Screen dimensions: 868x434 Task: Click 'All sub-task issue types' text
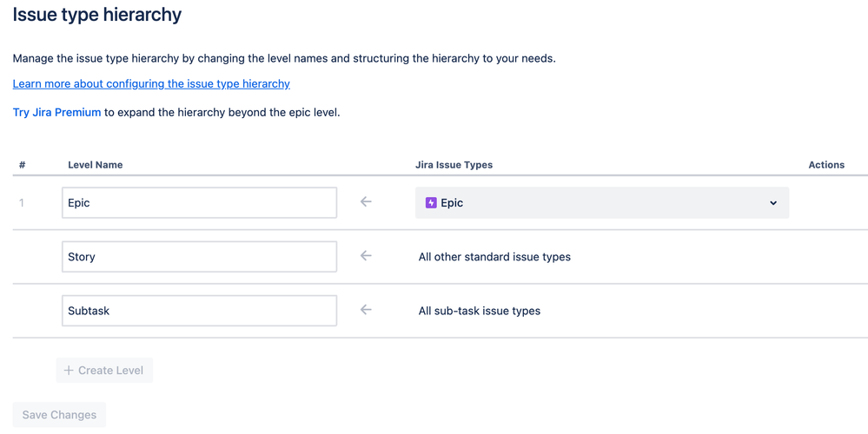click(480, 311)
